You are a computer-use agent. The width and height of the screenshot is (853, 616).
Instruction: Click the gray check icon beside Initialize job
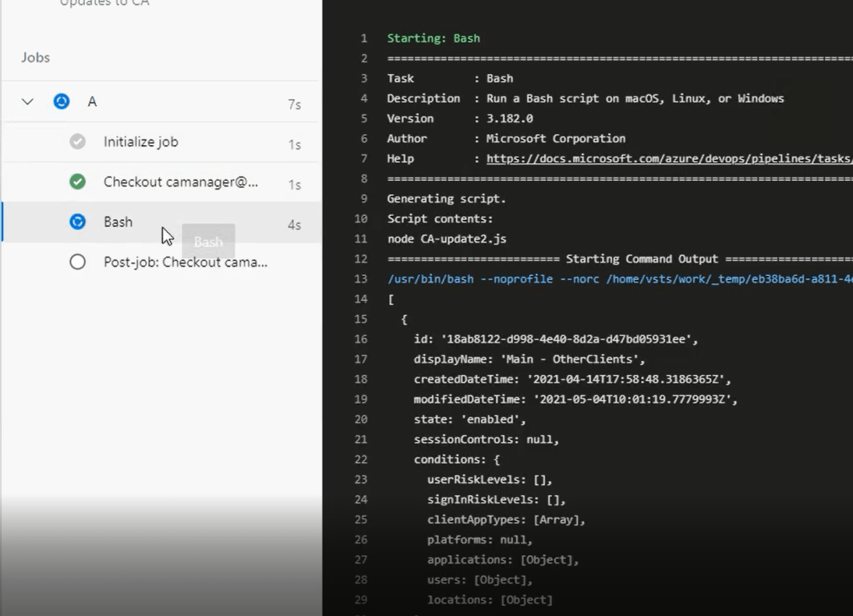click(78, 142)
